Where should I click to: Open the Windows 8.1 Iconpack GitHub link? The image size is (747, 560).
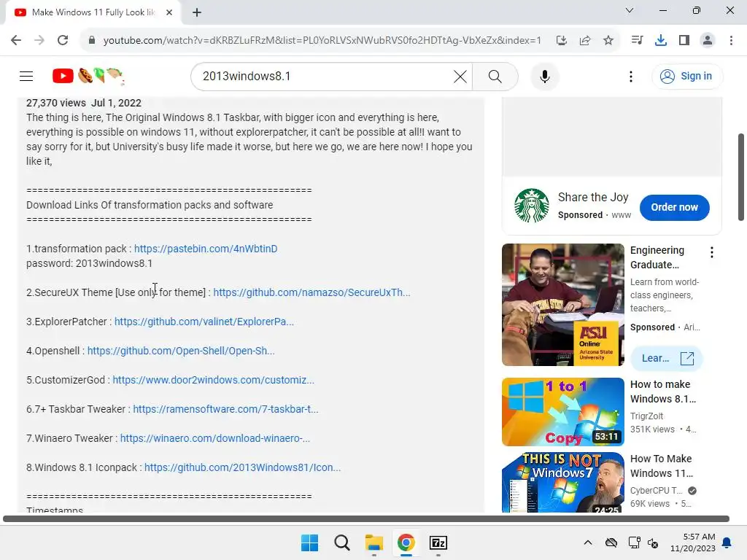(242, 467)
